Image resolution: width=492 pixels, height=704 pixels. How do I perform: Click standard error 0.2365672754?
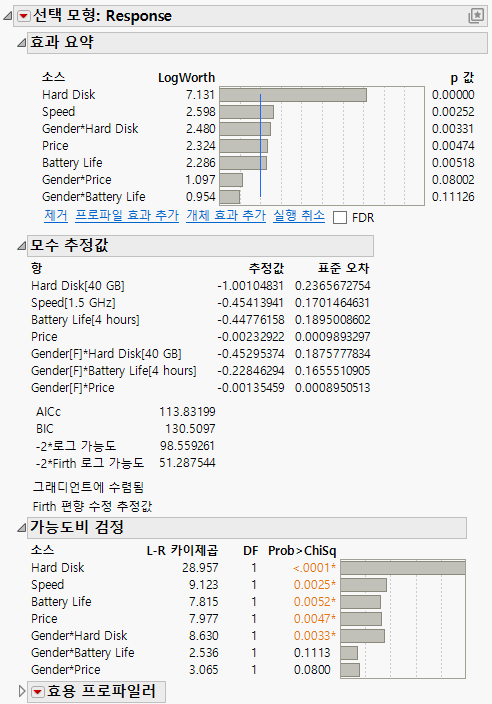(333, 286)
